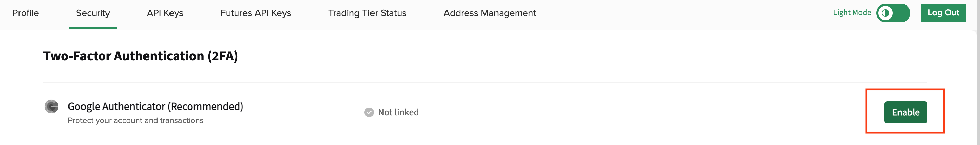Click the red highlight frame's border
Viewport: 980px width, 145px height.
[905, 90]
